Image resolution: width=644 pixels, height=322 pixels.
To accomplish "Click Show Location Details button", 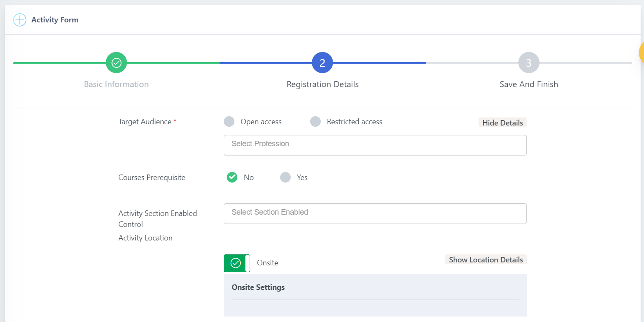I will coord(486,259).
